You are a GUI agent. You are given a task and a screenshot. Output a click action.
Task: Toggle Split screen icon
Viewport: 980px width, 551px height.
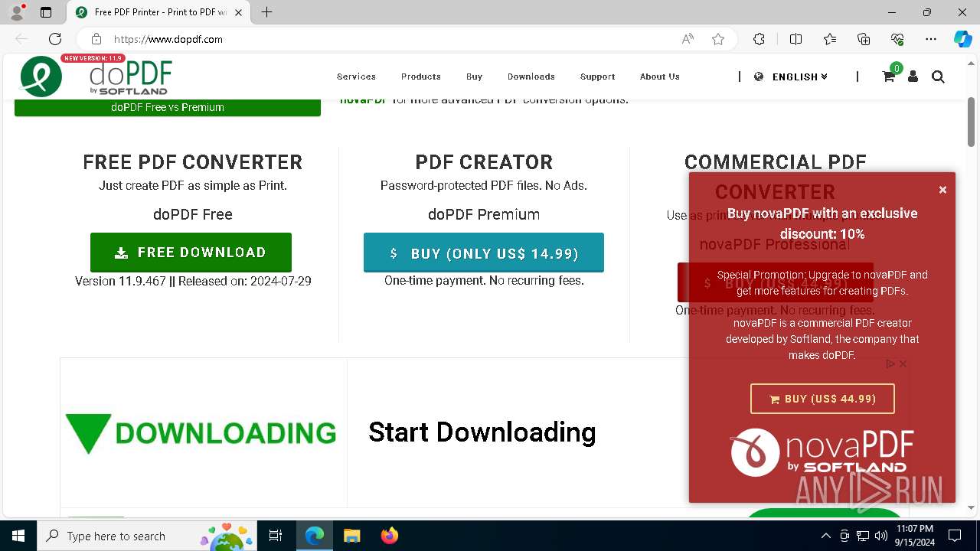click(x=795, y=39)
